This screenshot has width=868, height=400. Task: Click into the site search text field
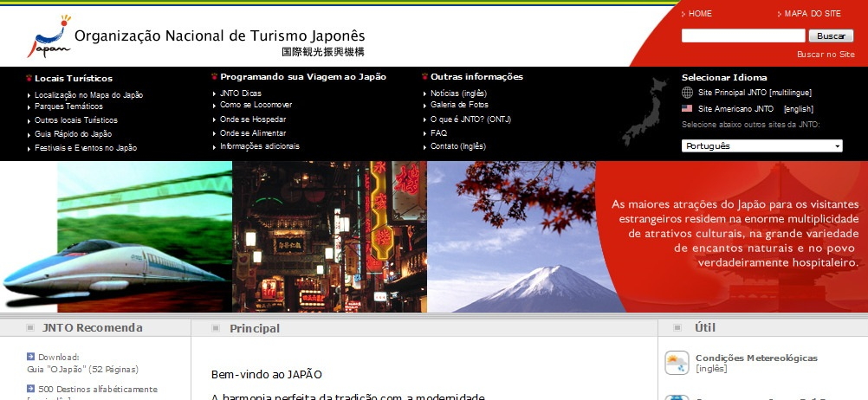742,36
